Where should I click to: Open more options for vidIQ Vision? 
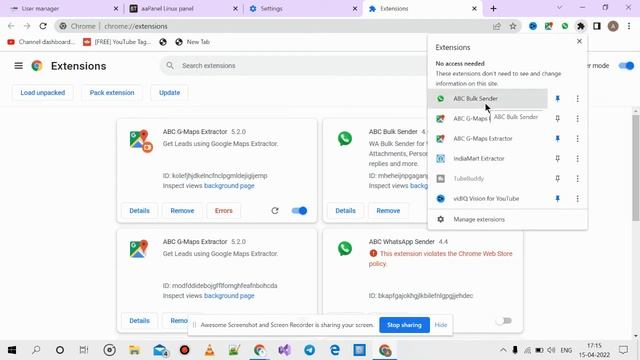tap(577, 198)
